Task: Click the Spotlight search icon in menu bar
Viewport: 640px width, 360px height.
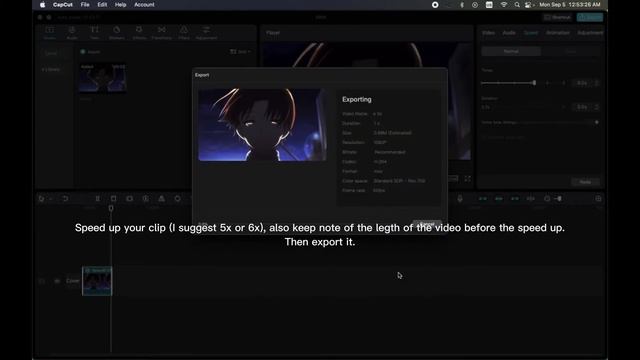Action: 517,4
